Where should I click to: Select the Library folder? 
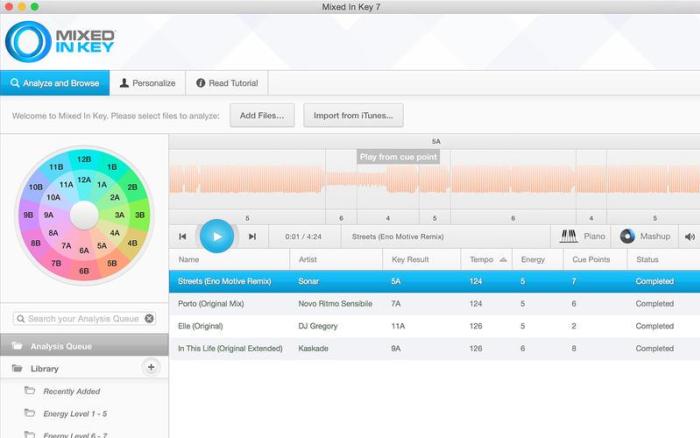[x=45, y=369]
